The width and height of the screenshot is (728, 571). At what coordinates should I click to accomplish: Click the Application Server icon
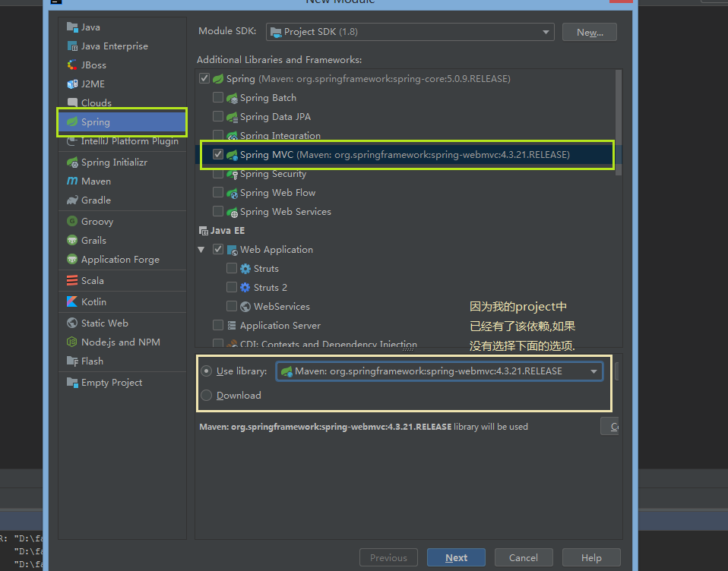tap(232, 326)
